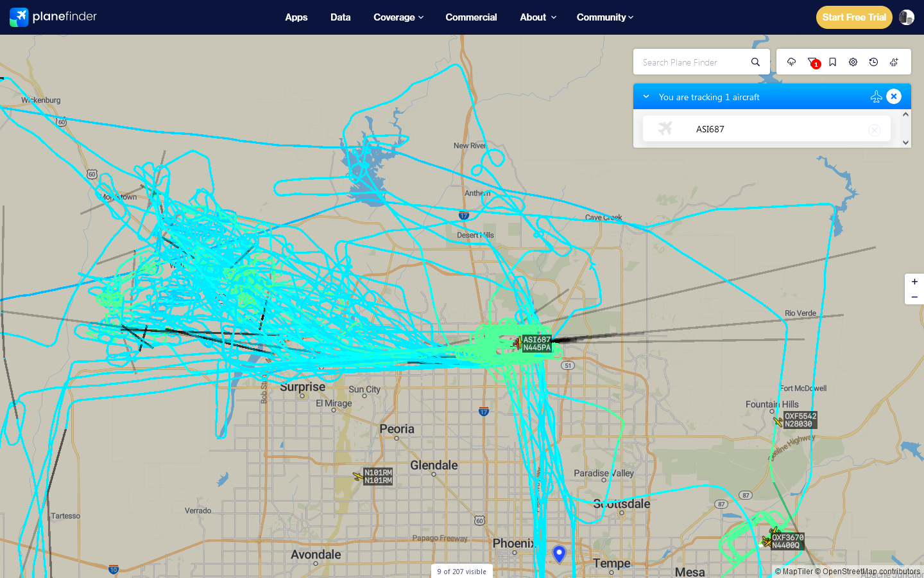
Task: Select the ASI687 aircraft on the map
Action: click(x=517, y=344)
